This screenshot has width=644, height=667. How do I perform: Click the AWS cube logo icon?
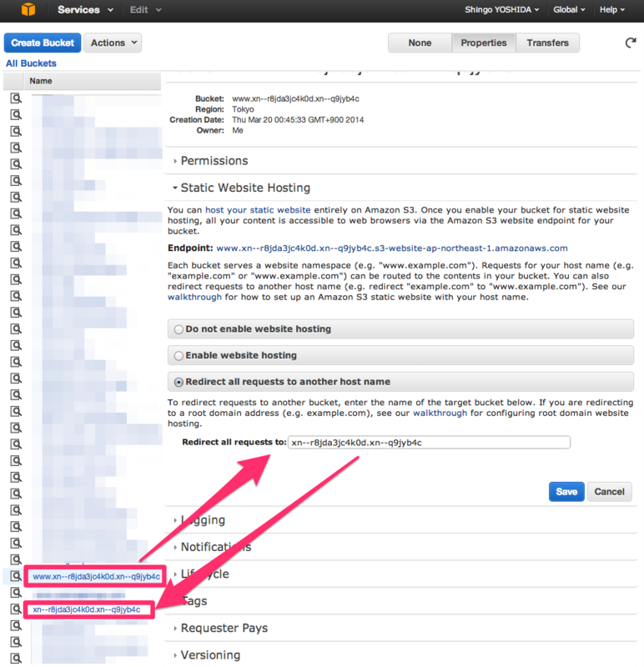point(28,9)
